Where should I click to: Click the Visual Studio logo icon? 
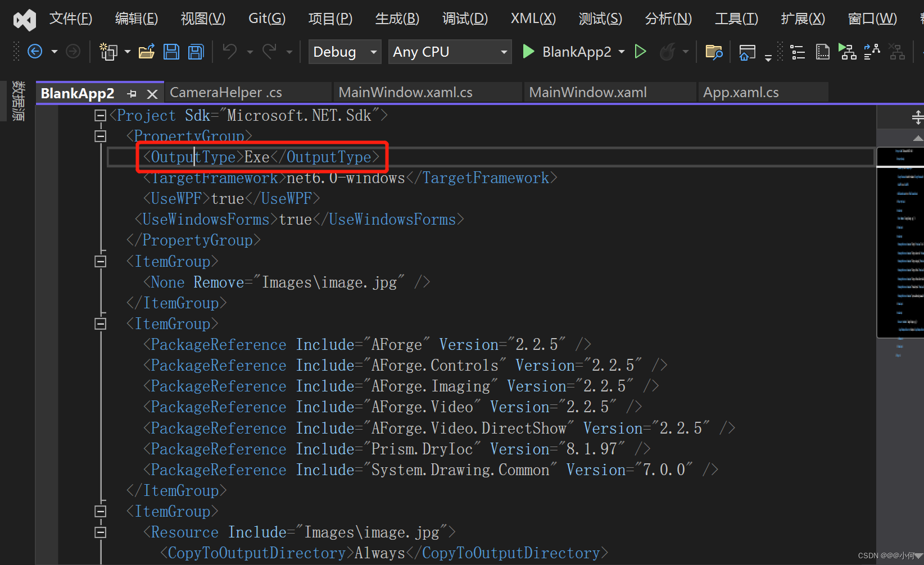click(24, 20)
